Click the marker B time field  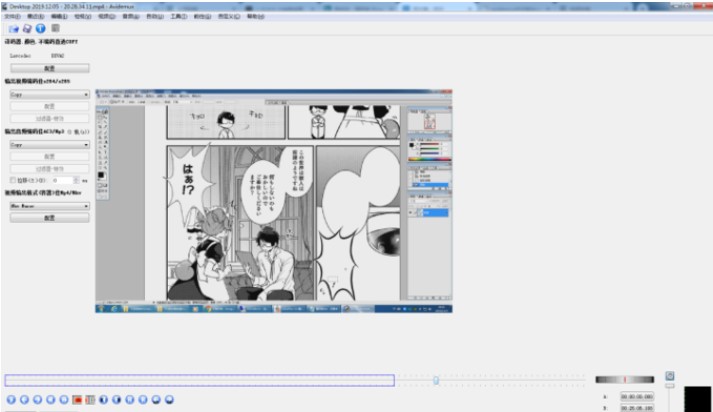637,408
